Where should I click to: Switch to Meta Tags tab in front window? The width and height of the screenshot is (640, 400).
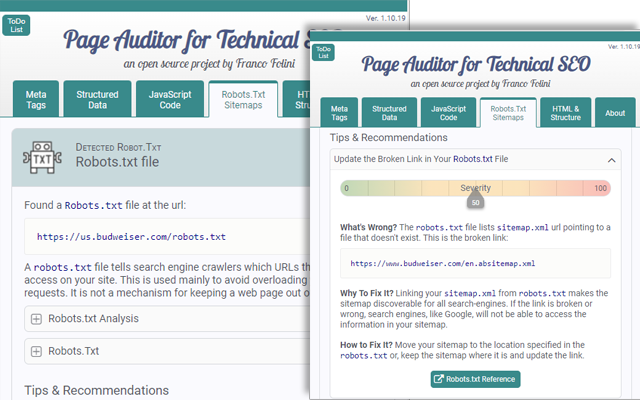(x=339, y=113)
